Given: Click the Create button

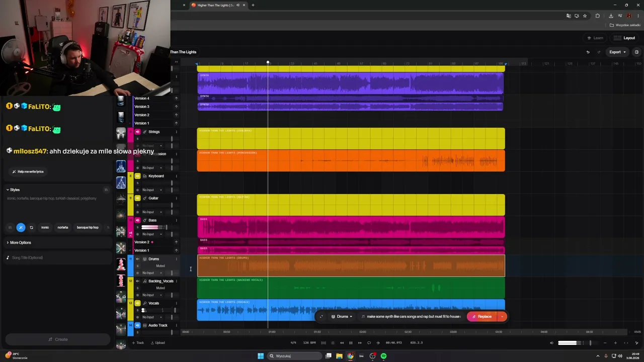Looking at the screenshot, I should (x=58, y=339).
